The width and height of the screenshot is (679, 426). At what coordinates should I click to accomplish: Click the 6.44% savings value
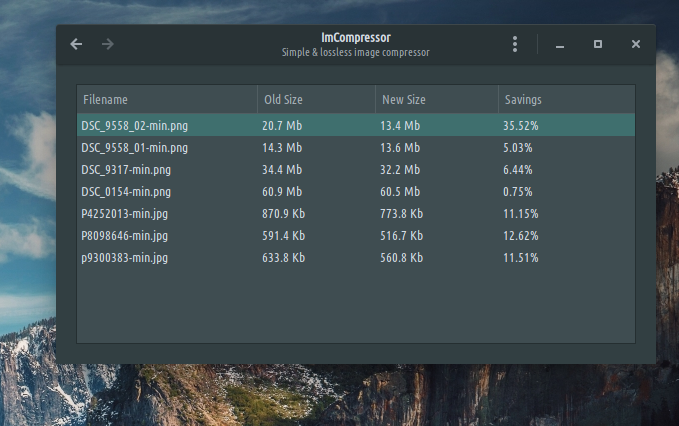tap(518, 170)
